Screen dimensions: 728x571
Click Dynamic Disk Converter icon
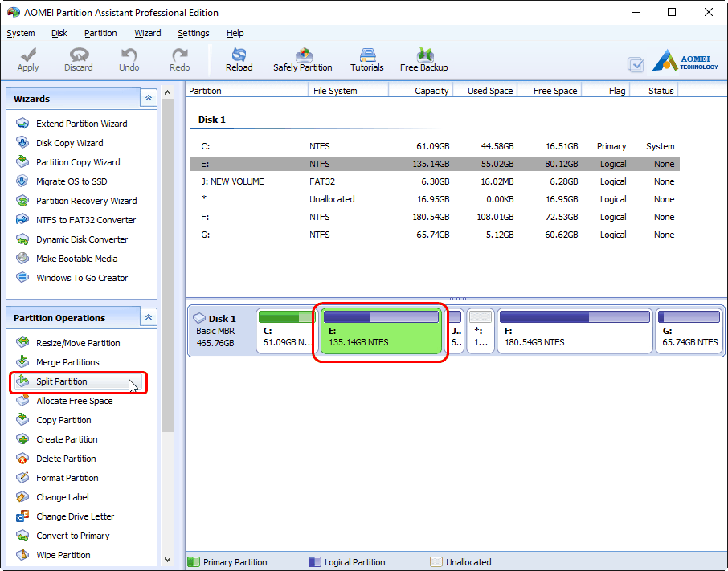pos(22,239)
